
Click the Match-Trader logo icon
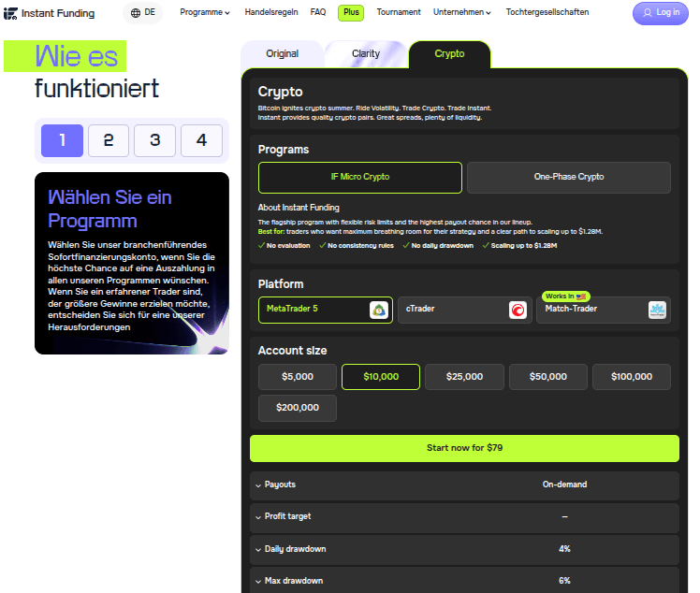click(x=657, y=310)
